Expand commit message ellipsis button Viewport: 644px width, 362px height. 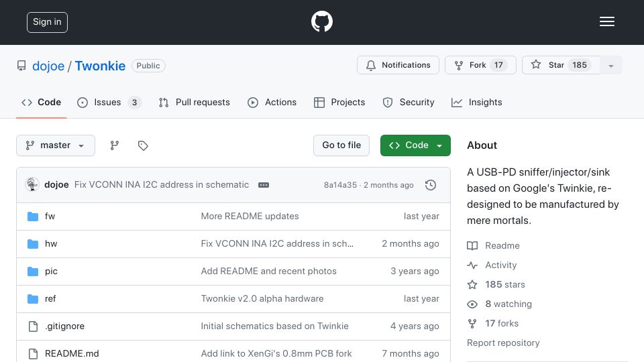(x=264, y=185)
